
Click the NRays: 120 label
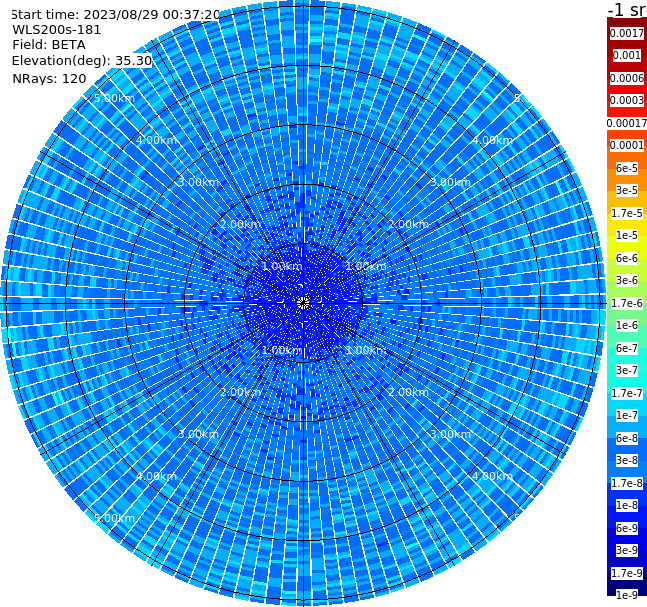[49, 78]
